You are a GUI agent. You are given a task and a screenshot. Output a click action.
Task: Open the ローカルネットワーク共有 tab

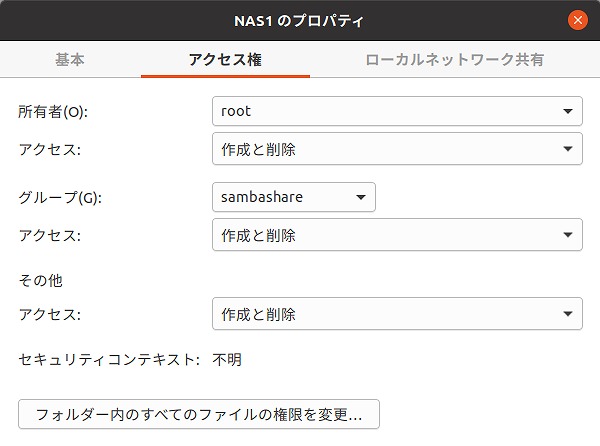click(455, 60)
